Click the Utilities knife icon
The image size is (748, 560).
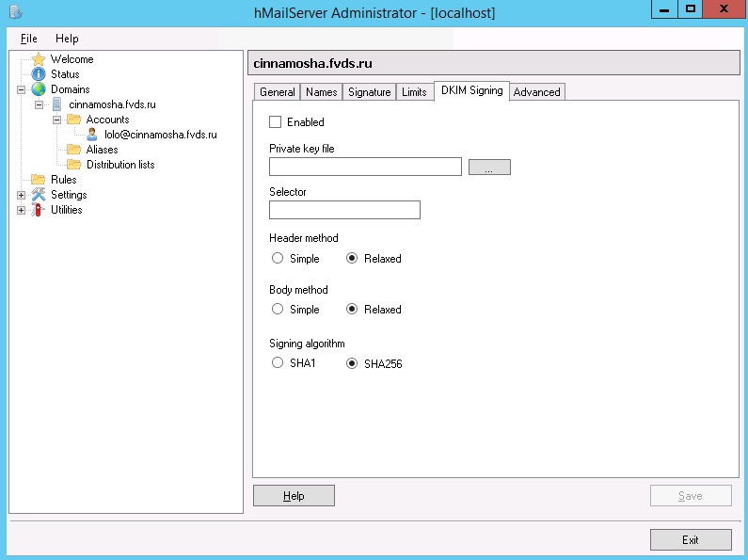click(x=38, y=209)
